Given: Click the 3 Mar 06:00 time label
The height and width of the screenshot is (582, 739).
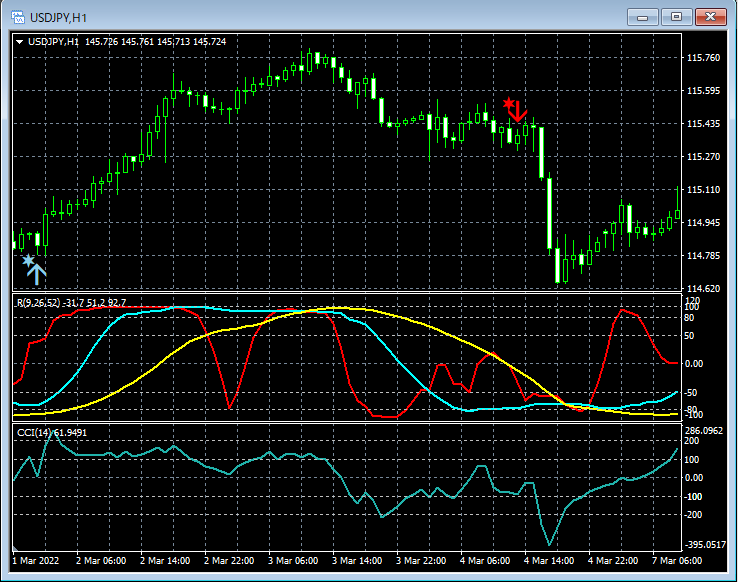Looking at the screenshot, I should pyautogui.click(x=293, y=561).
